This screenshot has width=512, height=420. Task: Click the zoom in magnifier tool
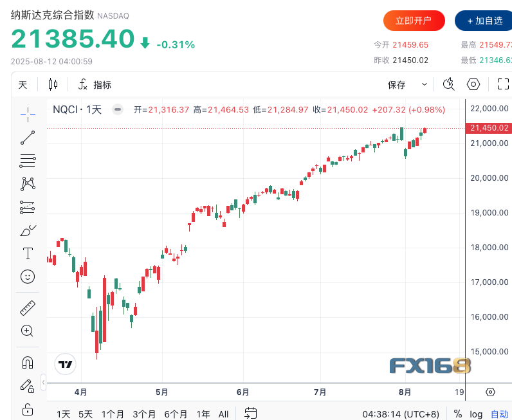click(28, 331)
